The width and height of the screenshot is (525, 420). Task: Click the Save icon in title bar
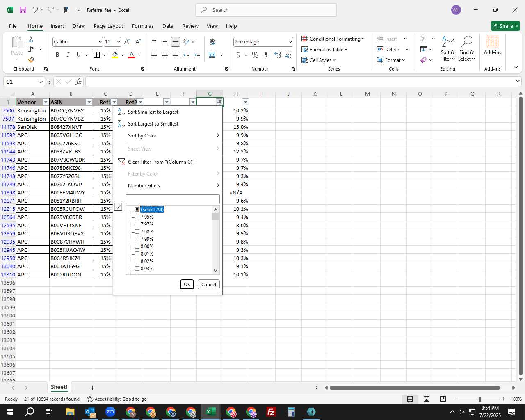(x=23, y=10)
